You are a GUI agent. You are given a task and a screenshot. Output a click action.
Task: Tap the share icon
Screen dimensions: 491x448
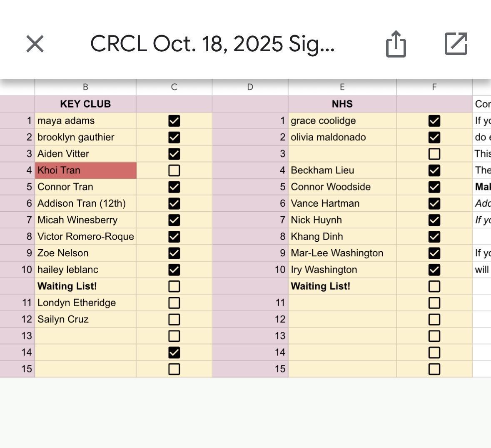[x=395, y=44]
